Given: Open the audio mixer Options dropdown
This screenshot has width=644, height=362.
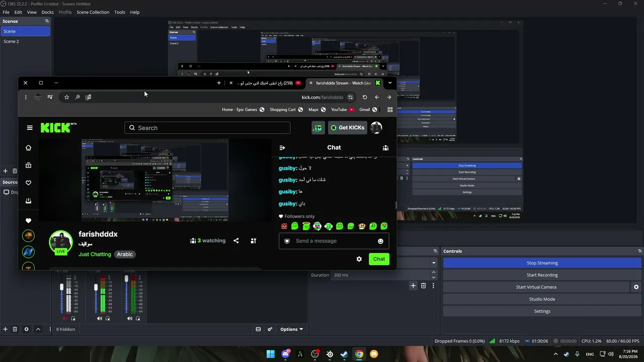Looking at the screenshot, I should (x=292, y=329).
